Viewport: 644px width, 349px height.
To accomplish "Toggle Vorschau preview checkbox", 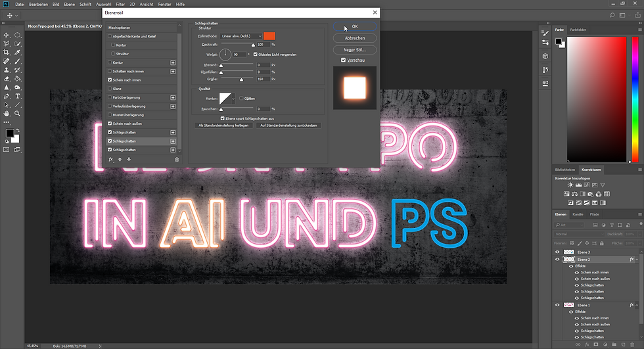I will 343,60.
